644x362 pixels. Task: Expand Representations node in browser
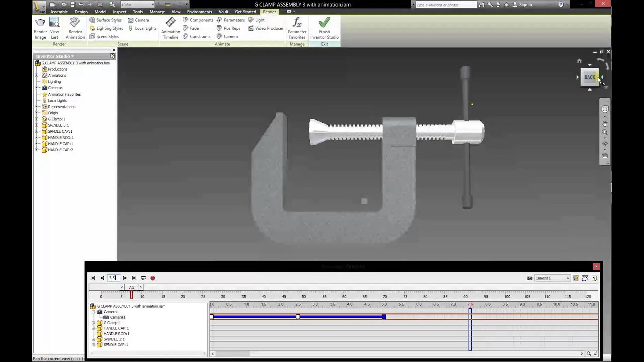click(37, 107)
